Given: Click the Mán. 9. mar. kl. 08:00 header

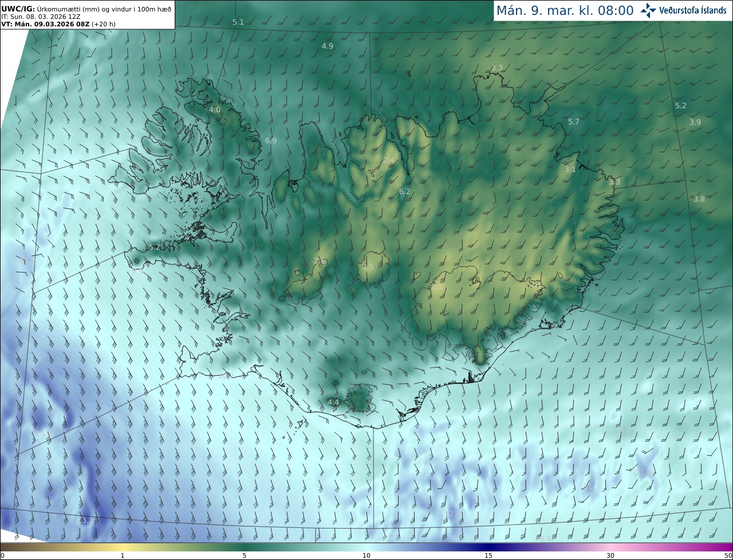Looking at the screenshot, I should click(x=565, y=10).
